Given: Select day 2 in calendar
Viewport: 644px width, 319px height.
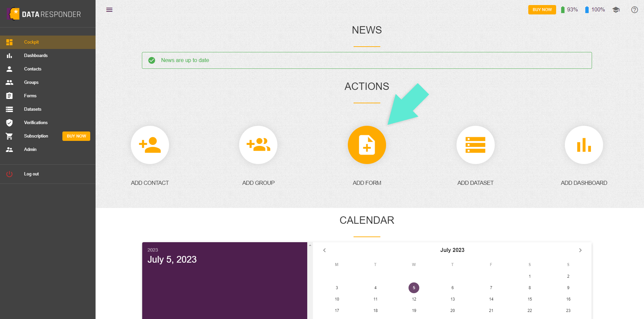Looking at the screenshot, I should 568,276.
